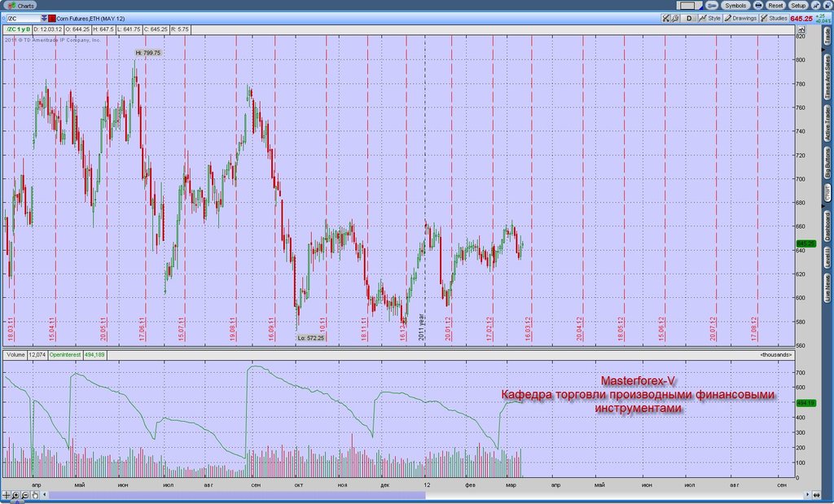834x504 pixels.
Task: Click the printer icon in top bar
Action: point(758,6)
